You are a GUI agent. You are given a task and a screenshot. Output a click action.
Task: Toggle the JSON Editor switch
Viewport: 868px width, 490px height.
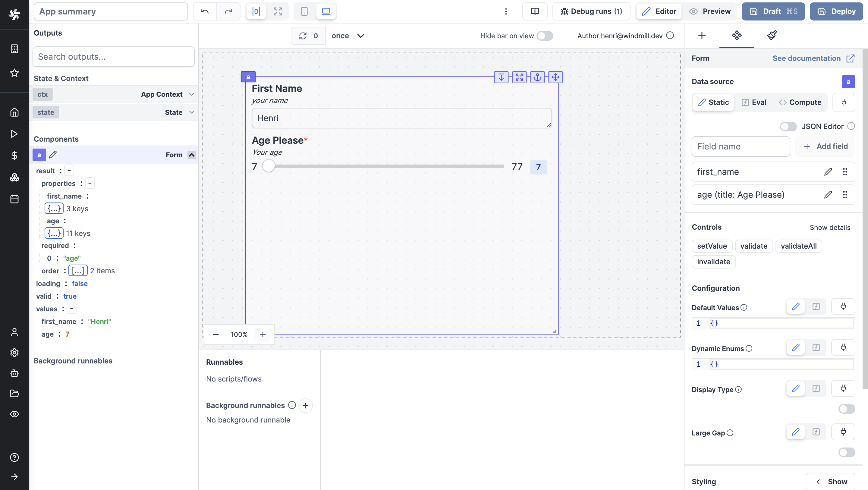point(788,126)
